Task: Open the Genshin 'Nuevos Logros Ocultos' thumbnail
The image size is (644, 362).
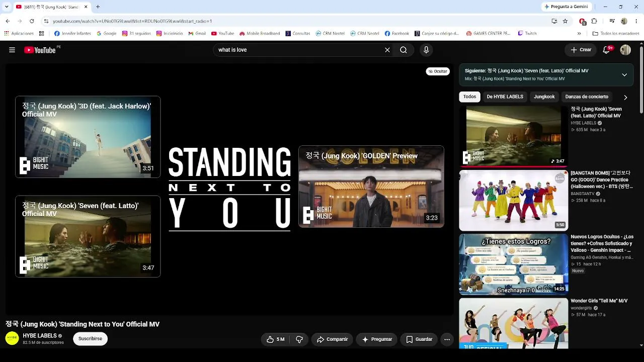Action: point(514,264)
